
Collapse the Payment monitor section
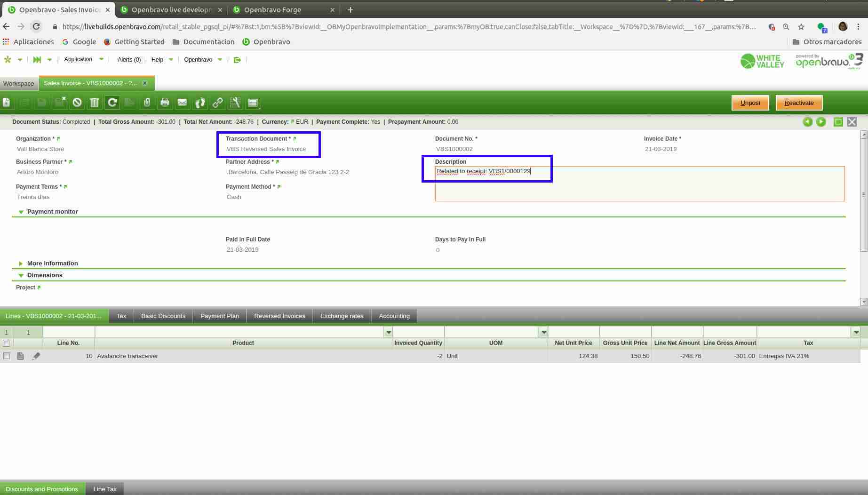[21, 212]
